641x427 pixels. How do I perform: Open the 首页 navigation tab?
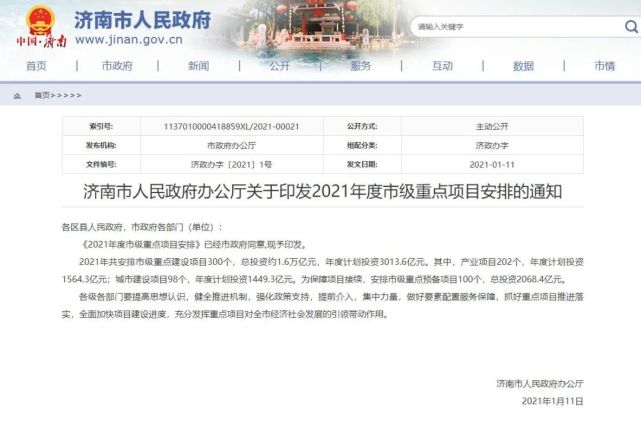click(36, 66)
